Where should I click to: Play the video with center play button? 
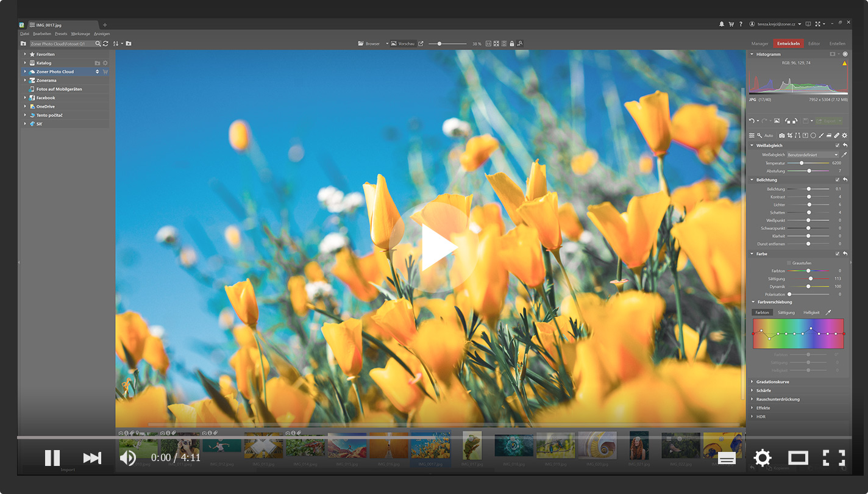point(434,247)
